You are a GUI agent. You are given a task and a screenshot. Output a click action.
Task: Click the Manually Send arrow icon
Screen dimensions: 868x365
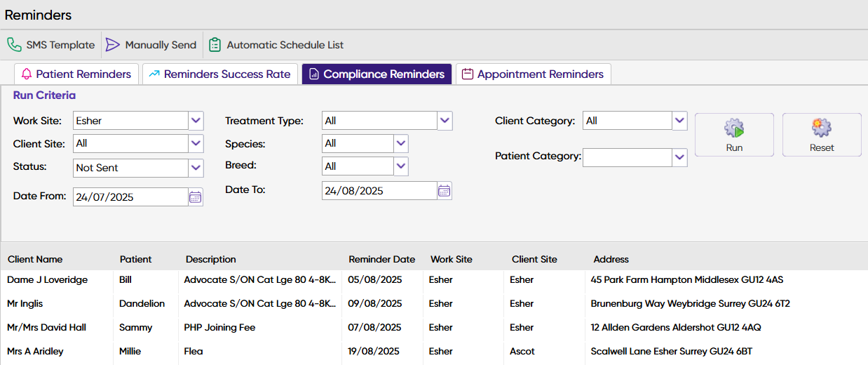[x=113, y=45]
